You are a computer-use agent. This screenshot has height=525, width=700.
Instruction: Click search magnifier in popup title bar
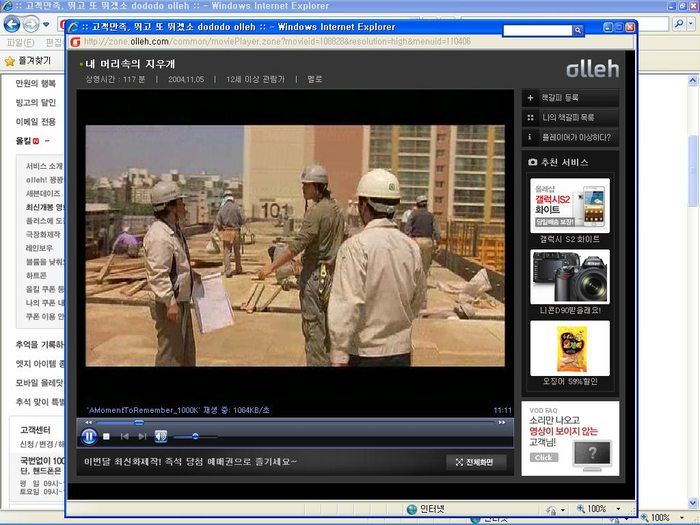(x=578, y=30)
